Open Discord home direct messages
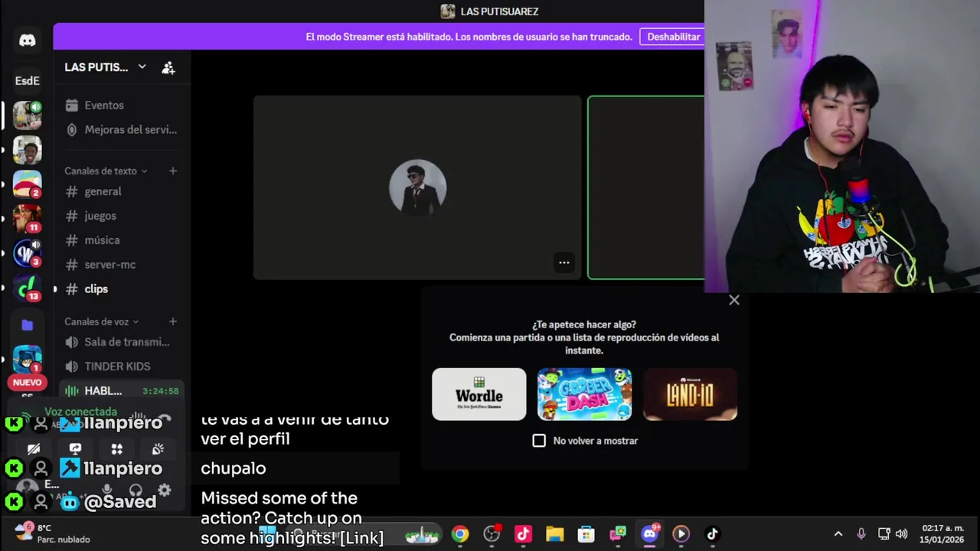The image size is (980, 551). coord(28,41)
